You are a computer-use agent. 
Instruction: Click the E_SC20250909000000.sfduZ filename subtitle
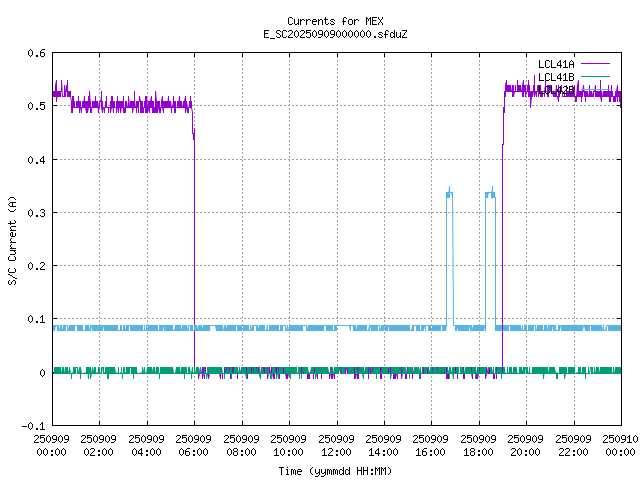(x=335, y=34)
